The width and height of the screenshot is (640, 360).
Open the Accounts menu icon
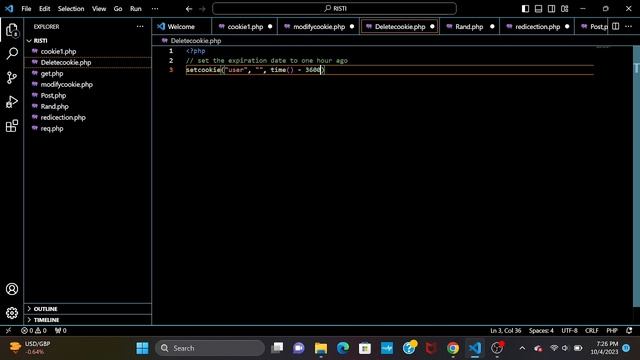pyautogui.click(x=12, y=289)
